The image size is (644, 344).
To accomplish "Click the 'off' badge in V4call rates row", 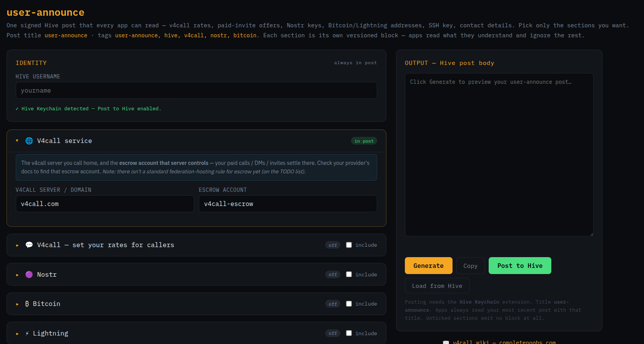I will (333, 245).
